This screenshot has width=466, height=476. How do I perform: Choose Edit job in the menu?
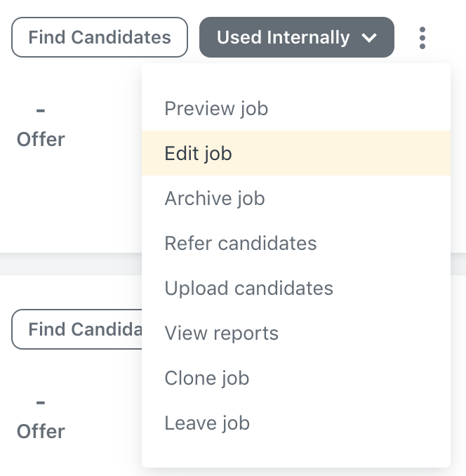coord(296,153)
